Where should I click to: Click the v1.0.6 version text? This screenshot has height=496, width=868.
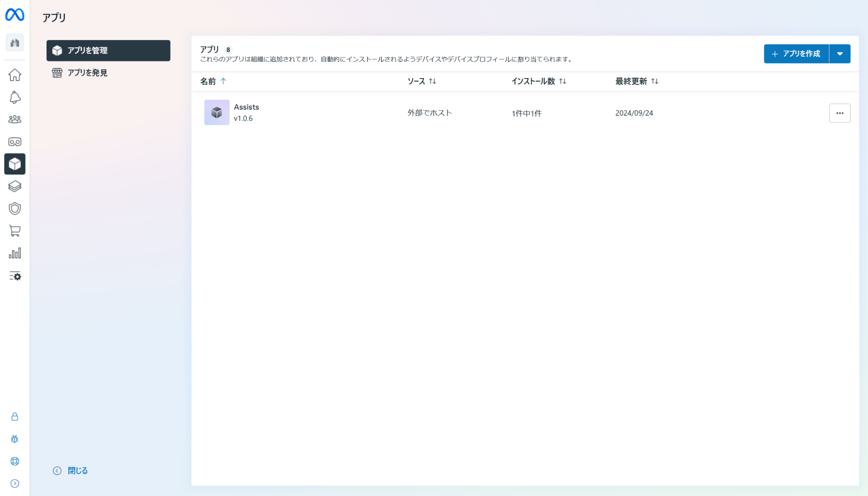[243, 119]
